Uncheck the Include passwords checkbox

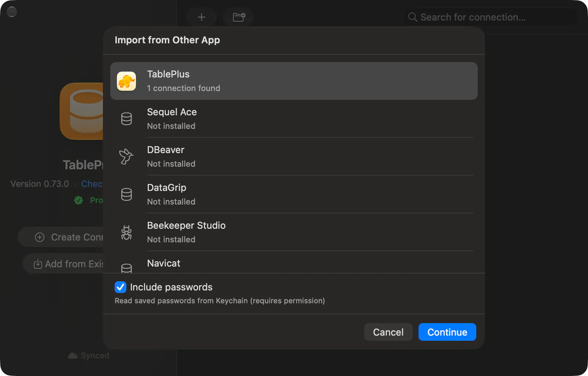tap(121, 287)
